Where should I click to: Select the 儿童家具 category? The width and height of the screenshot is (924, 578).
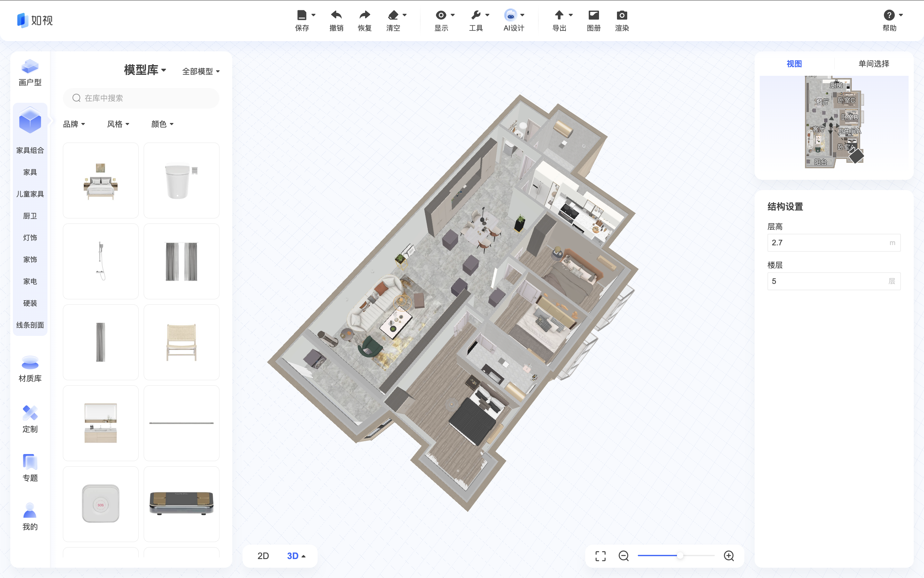[x=30, y=194]
